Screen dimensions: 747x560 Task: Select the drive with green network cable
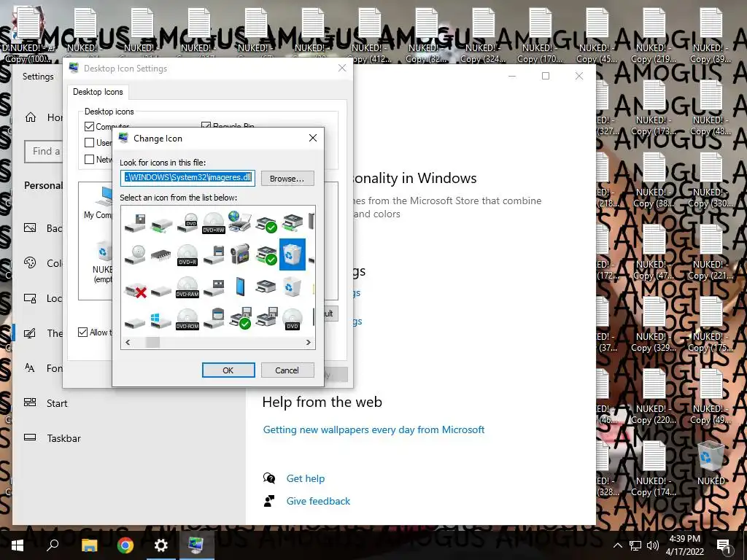[161, 225]
